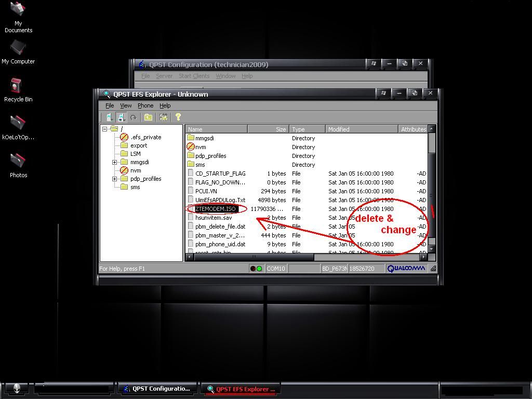Image resolution: width=532 pixels, height=399 pixels.
Task: Click mmgsdi folder icon in file list
Action: click(x=190, y=138)
